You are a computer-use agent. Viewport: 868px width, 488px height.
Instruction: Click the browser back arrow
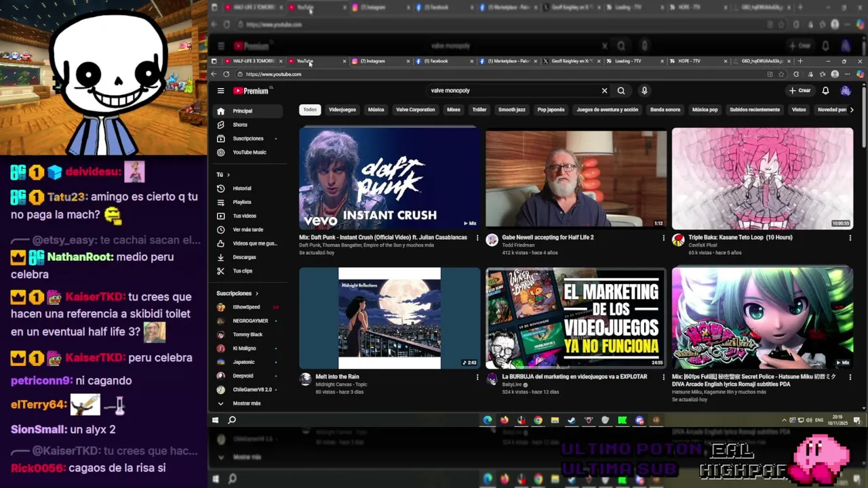click(214, 74)
